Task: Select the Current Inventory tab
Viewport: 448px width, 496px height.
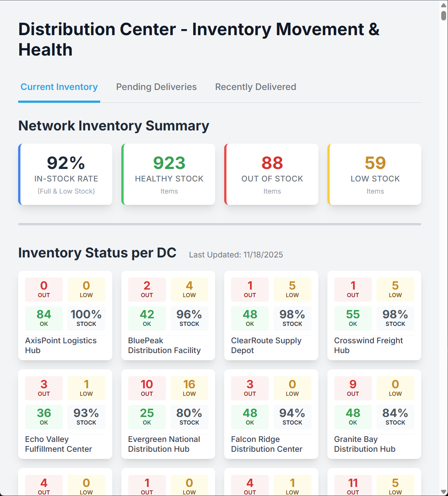Action: 59,87
